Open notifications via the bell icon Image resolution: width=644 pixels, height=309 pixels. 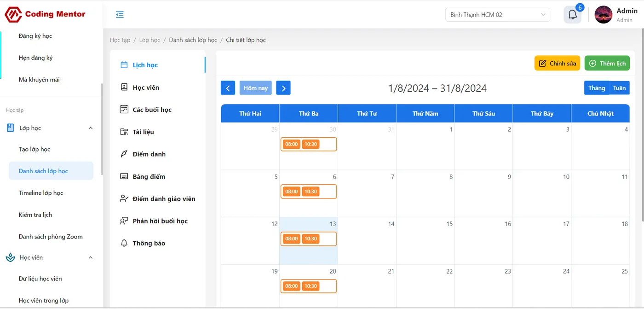(573, 15)
